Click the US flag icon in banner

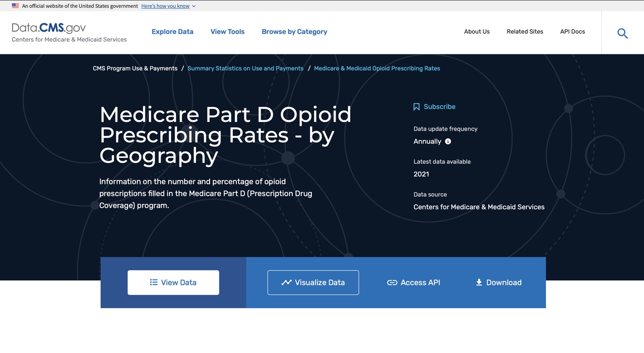pos(15,6)
